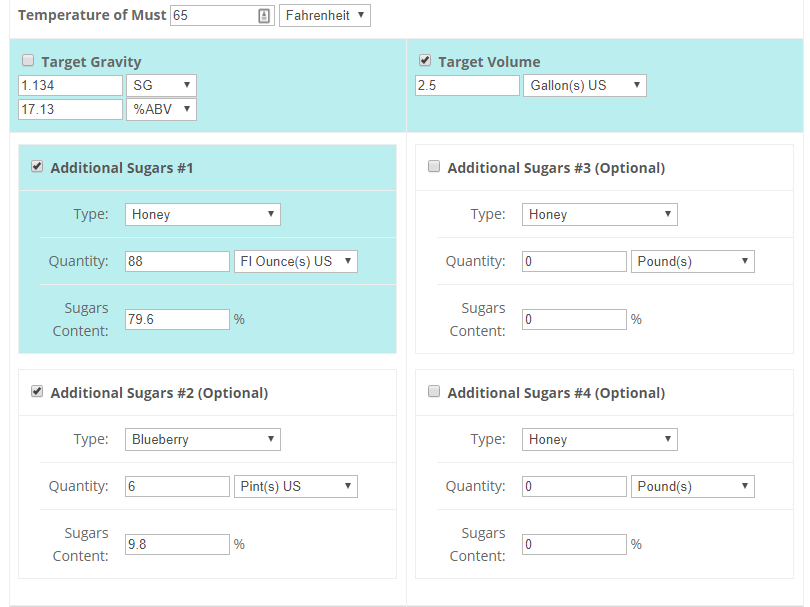Click the specific gravity 1.134 input field
Image resolution: width=810 pixels, height=607 pixels.
(70, 85)
